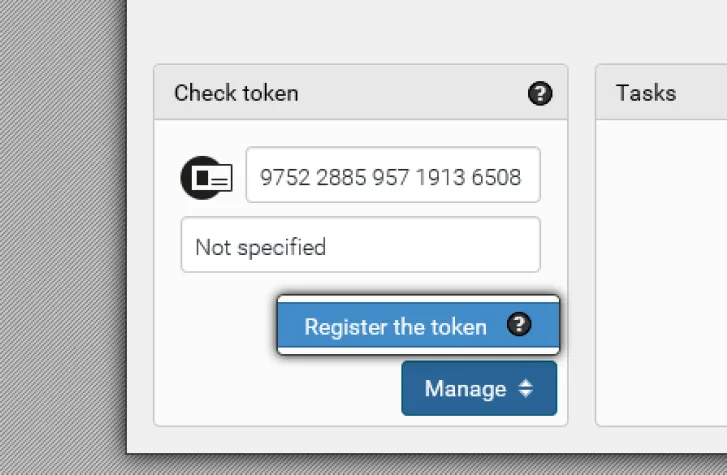Image resolution: width=727 pixels, height=475 pixels.
Task: Click blank area left of Manage button
Action: pos(280,389)
